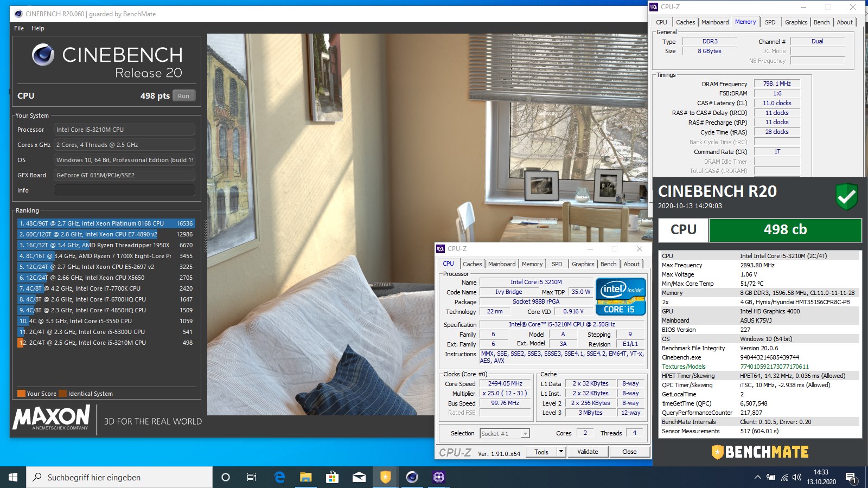Switch to Mainboard tab in upper CPU-Z
Viewport: 868px width, 488px height.
point(715,22)
